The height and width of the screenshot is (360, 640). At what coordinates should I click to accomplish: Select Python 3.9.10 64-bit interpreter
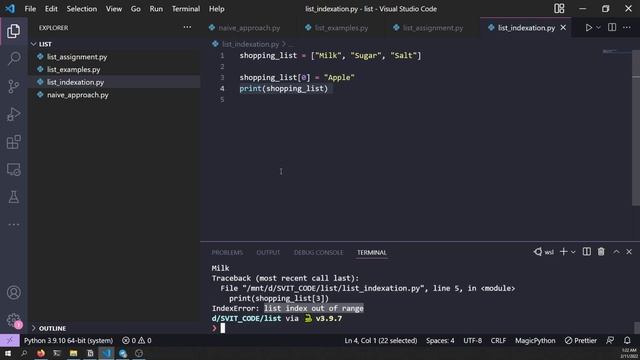[x=68, y=340]
